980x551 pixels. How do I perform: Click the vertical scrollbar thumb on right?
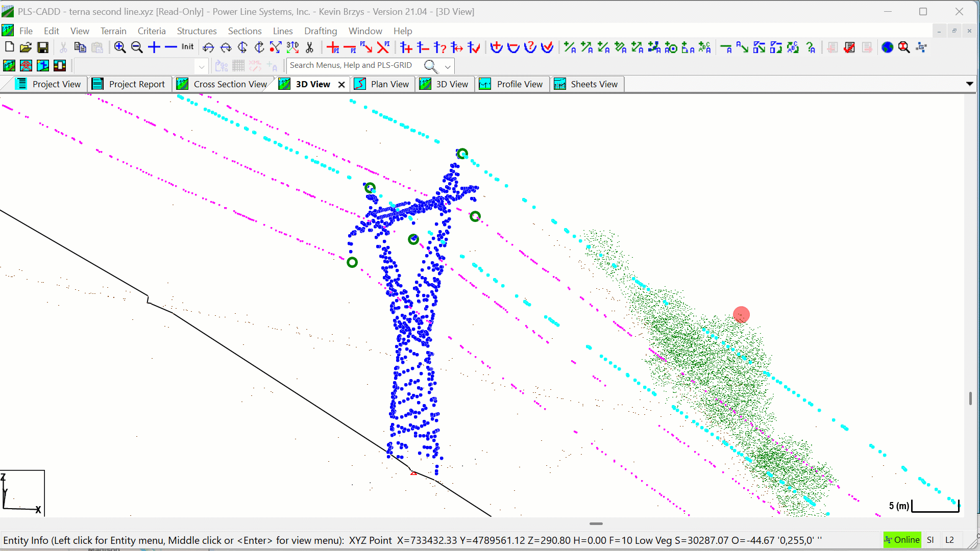[x=970, y=398]
